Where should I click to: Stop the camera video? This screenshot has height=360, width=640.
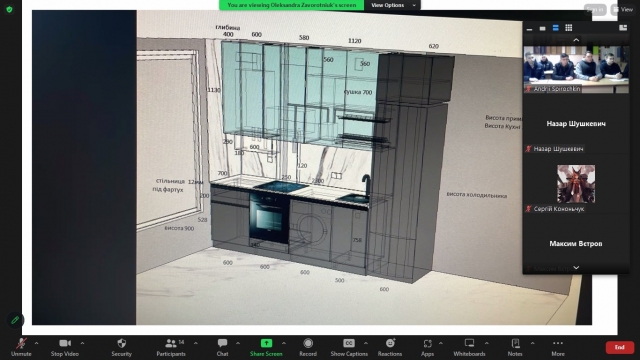[64, 347]
